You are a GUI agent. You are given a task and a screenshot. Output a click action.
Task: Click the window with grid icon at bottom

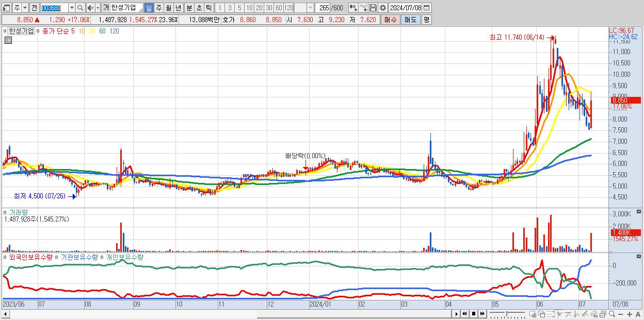533,314
